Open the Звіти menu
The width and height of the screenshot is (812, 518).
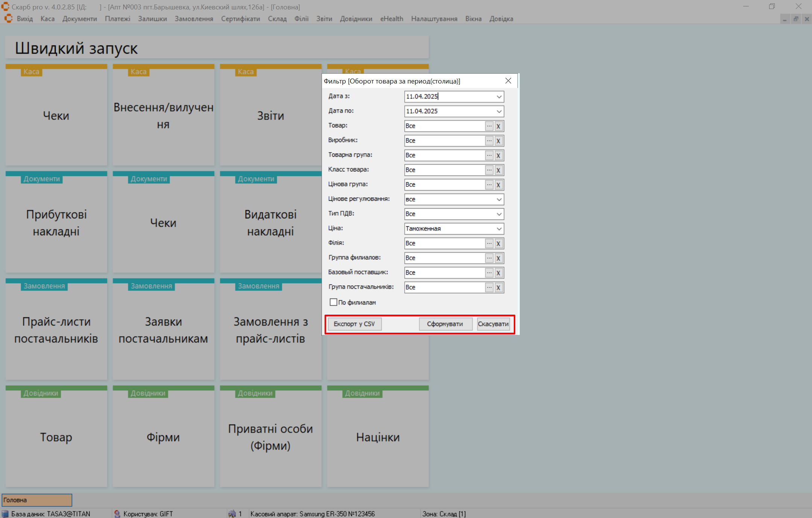[324, 19]
